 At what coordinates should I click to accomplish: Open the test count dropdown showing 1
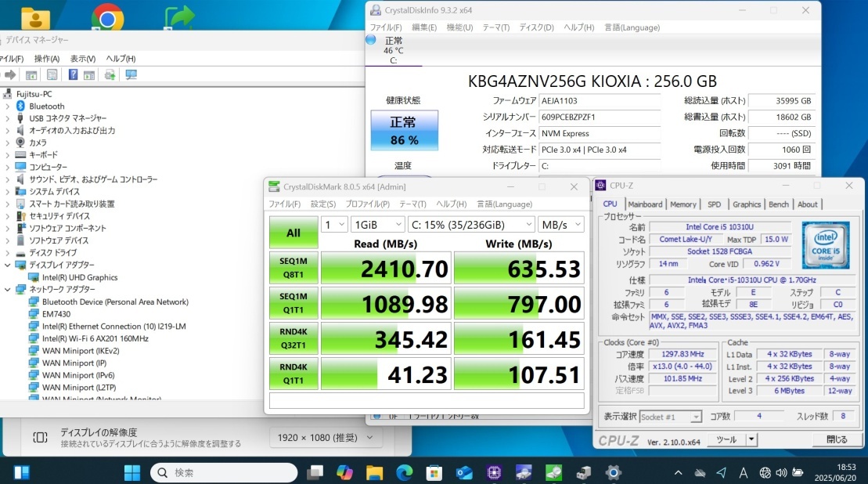tap(334, 224)
